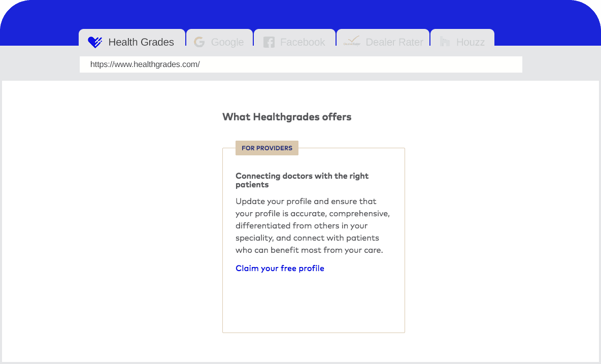Switch to the Houzz tab
The height and width of the screenshot is (364, 601).
click(462, 42)
